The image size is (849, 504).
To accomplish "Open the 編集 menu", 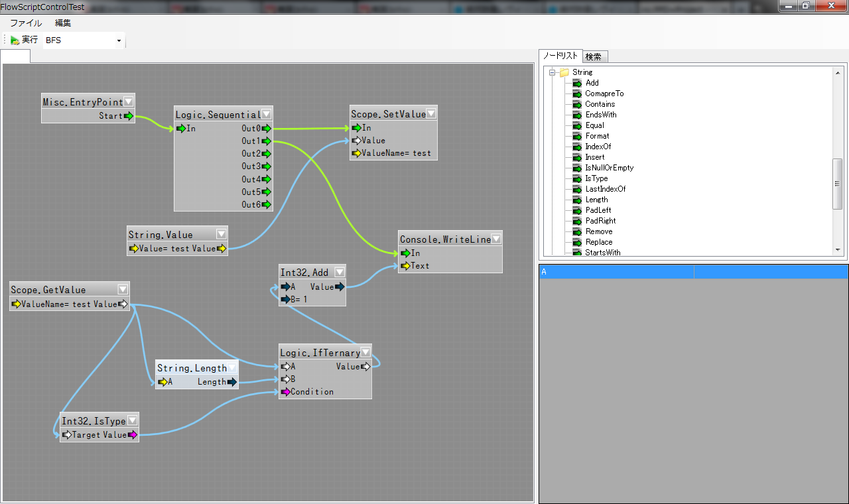I will click(63, 23).
